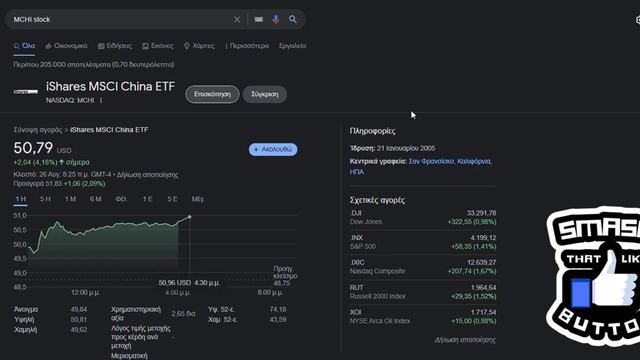
Task: Open the Εργαλεία options
Action: click(x=293, y=46)
